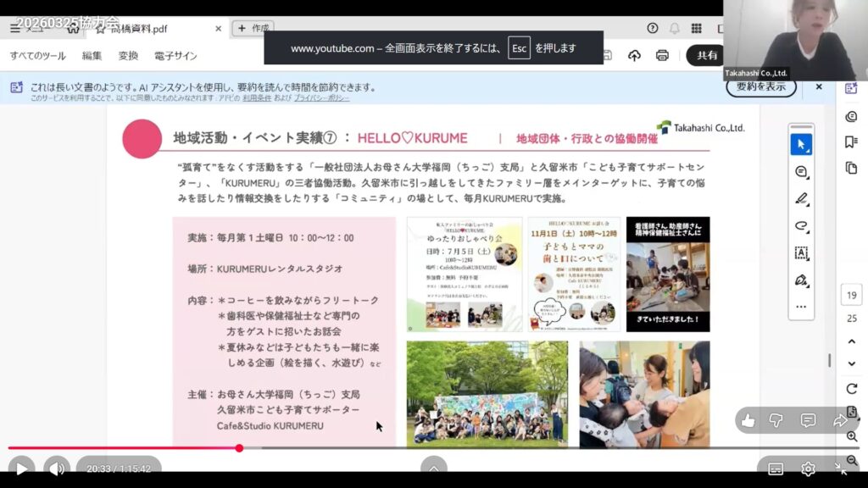The height and width of the screenshot is (488, 868).
Task: Open the すべてのツール menu
Action: tap(37, 56)
